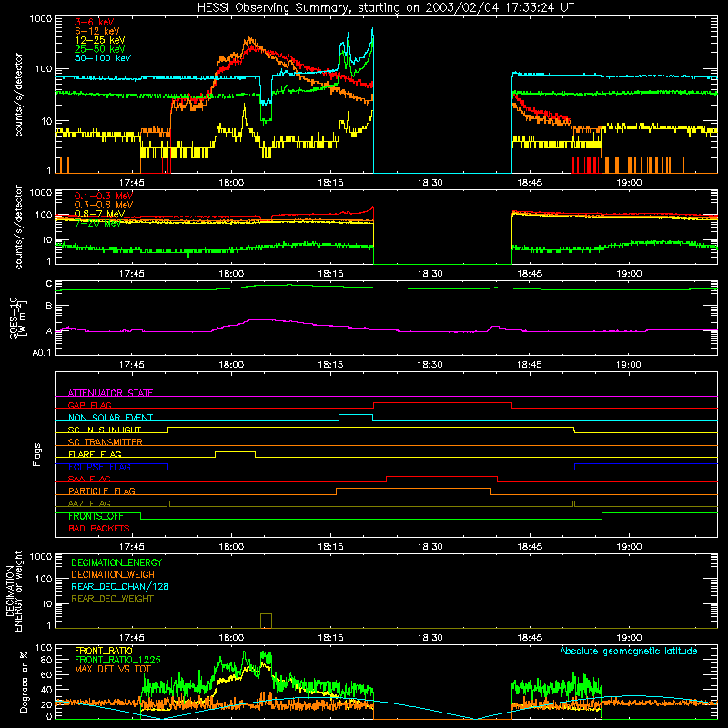Click the GOES-10 axis label
Viewport: 728px width, 728px height.
18,318
